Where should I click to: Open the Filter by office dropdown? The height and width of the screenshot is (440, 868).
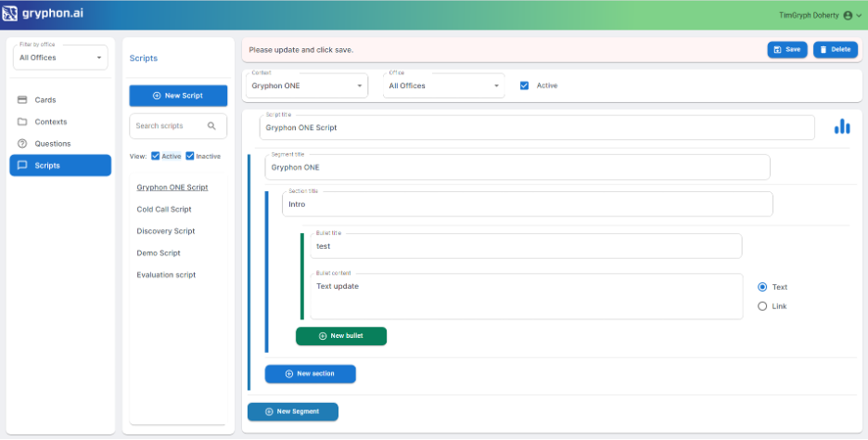pos(60,58)
